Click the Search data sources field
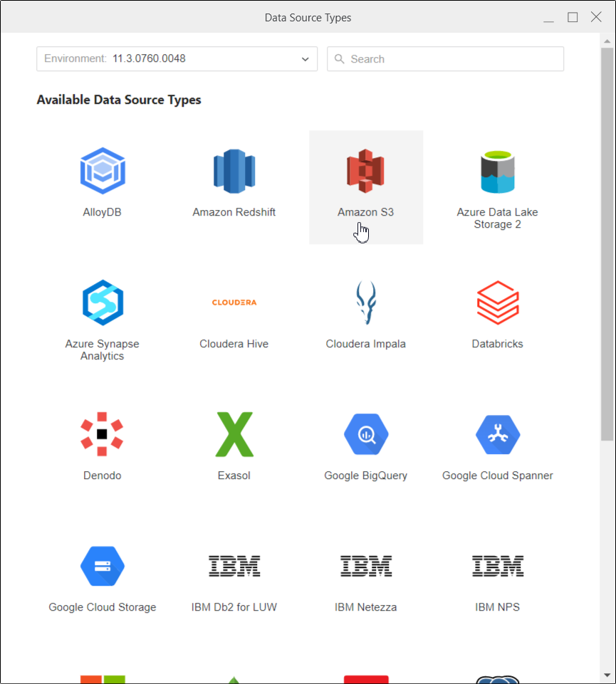This screenshot has height=684, width=616. [x=445, y=59]
